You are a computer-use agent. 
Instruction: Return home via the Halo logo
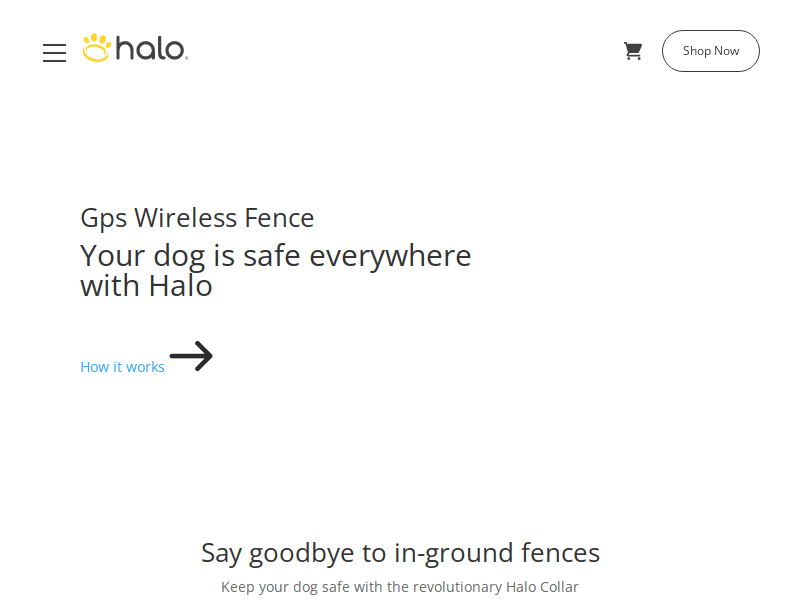[x=135, y=46]
